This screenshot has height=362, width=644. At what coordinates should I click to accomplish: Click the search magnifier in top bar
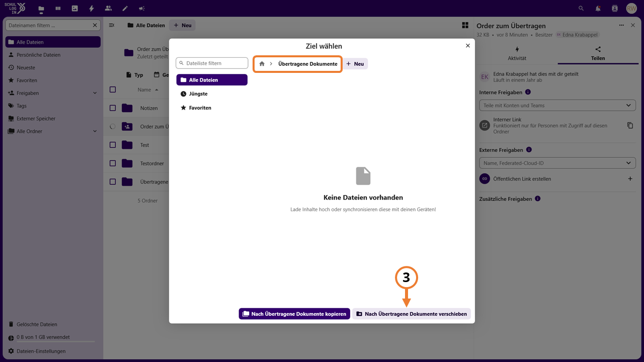(x=581, y=9)
